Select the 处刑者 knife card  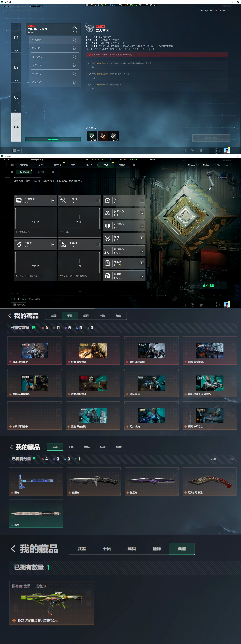click(94, 481)
